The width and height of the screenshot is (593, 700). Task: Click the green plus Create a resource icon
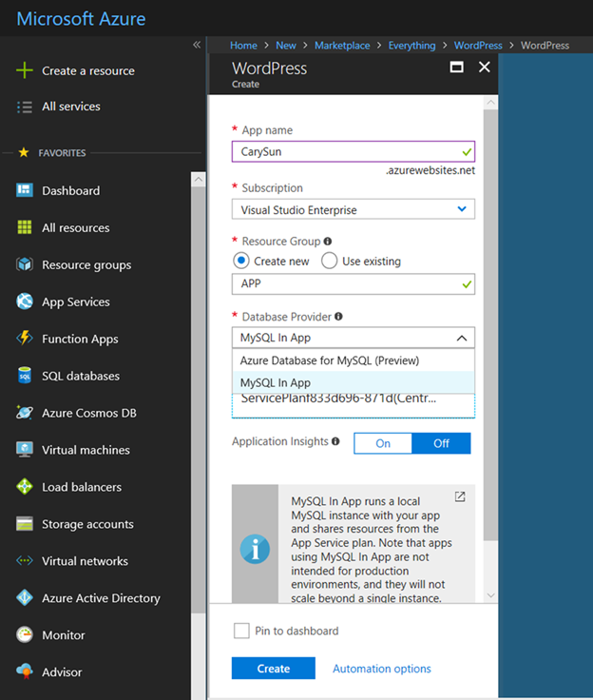click(x=25, y=70)
